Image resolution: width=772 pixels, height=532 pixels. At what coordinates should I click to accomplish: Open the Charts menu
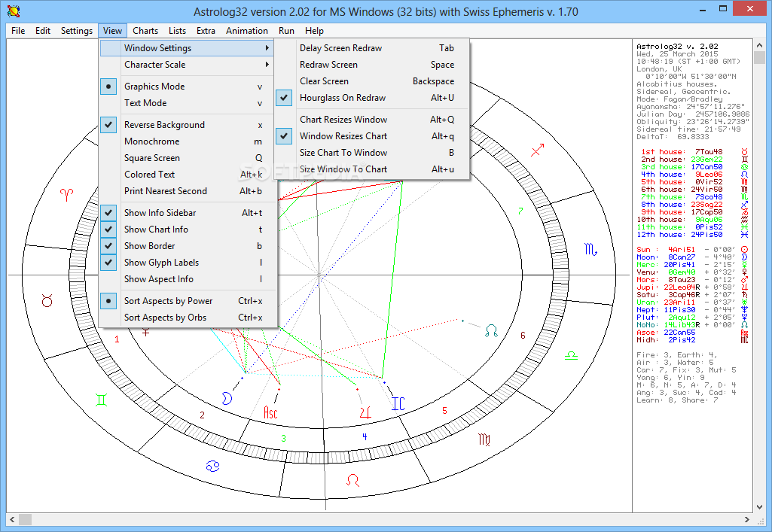click(145, 31)
